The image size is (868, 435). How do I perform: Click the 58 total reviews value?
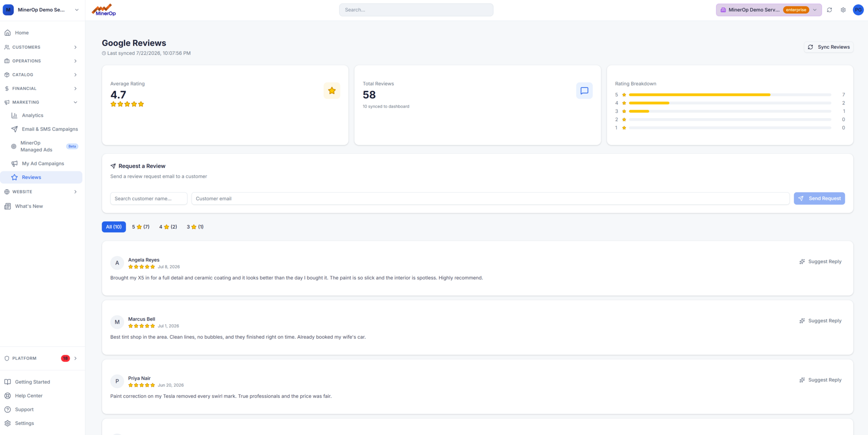pyautogui.click(x=369, y=95)
